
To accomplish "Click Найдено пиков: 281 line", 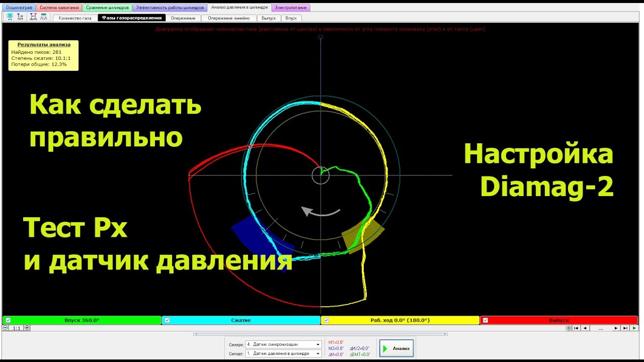I will tap(36, 52).
